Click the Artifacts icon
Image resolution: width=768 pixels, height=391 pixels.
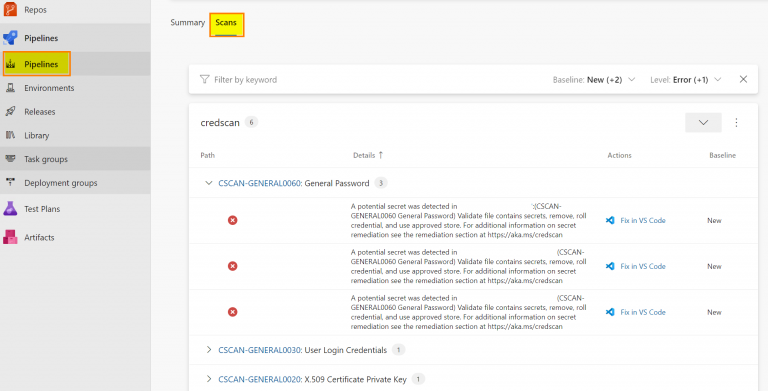click(10, 237)
